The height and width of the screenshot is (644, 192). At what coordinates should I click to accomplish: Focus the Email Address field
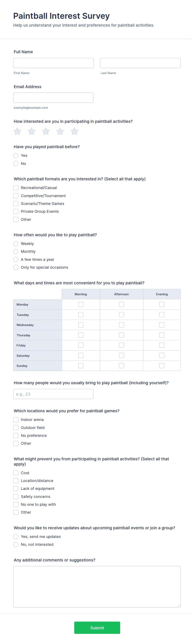53,98
